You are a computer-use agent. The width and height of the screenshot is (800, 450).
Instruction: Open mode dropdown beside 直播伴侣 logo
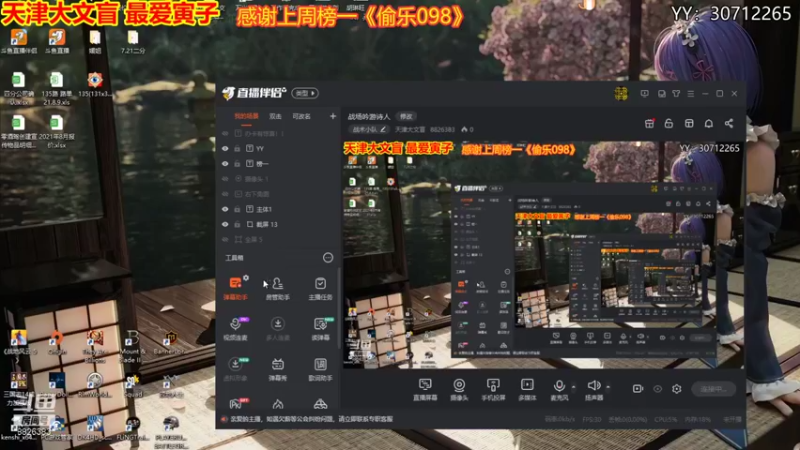[x=305, y=93]
